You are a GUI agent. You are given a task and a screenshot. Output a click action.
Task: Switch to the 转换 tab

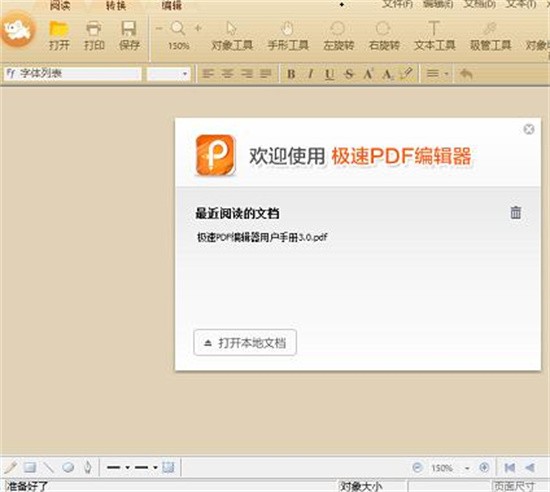(x=116, y=5)
